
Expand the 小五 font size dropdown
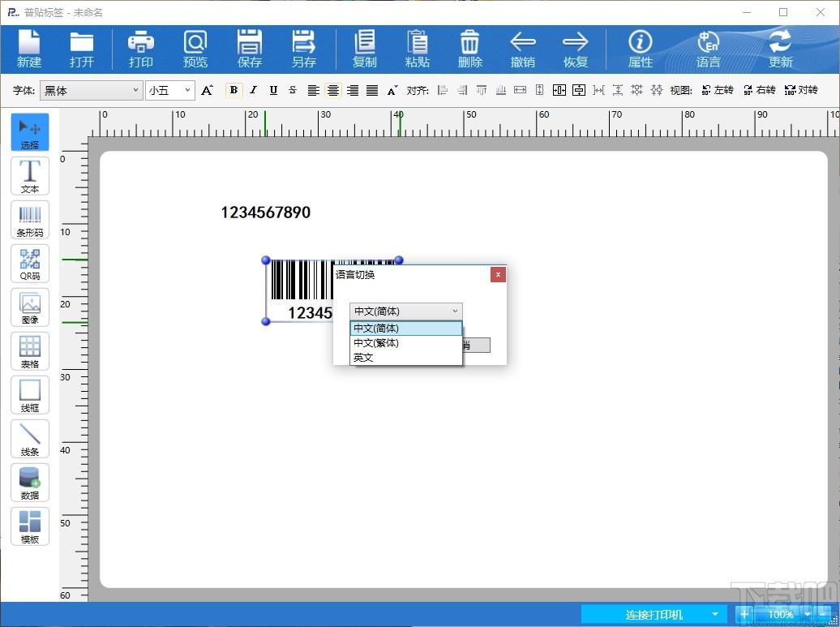coord(169,91)
